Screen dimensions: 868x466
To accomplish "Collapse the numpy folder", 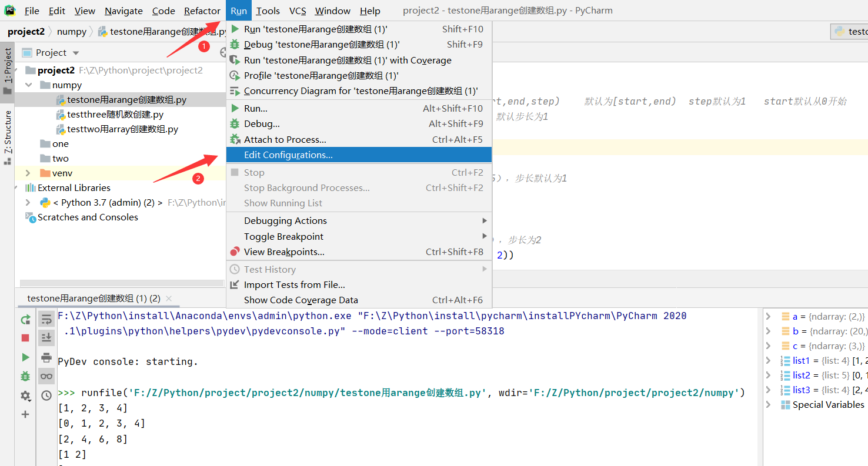I will (28, 85).
